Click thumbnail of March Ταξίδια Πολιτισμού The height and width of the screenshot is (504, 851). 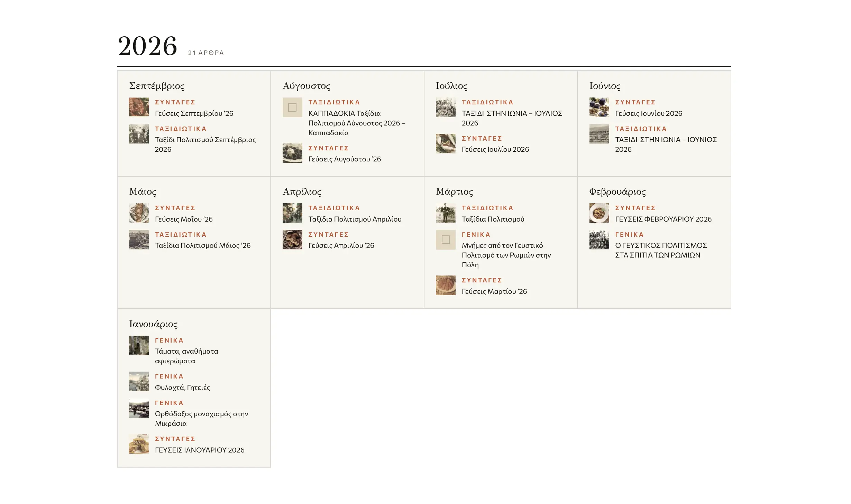pos(446,213)
